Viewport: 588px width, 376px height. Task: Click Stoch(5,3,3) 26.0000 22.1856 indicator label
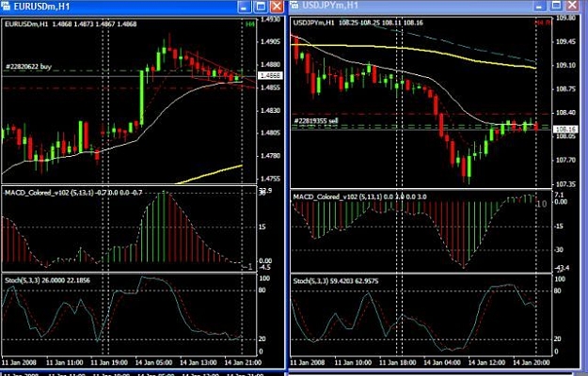(47, 280)
